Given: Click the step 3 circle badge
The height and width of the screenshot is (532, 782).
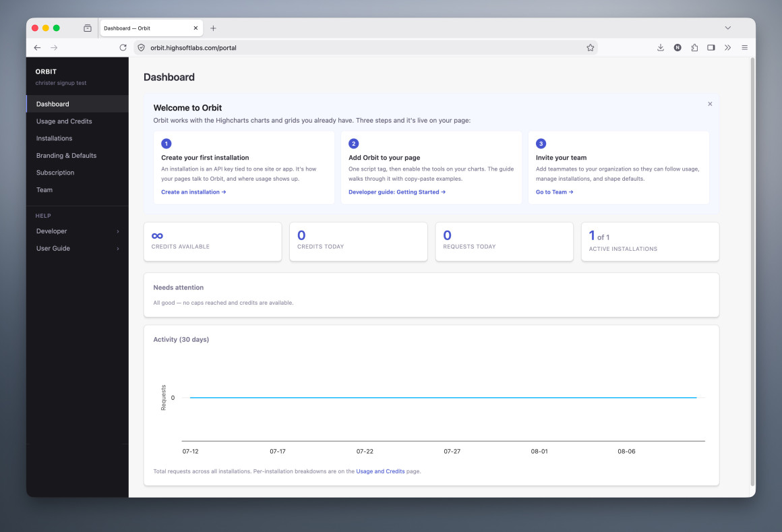Looking at the screenshot, I should coord(541,144).
